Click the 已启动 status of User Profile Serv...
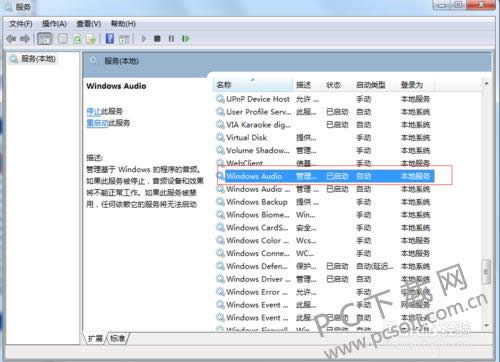The image size is (500, 362). (x=337, y=112)
